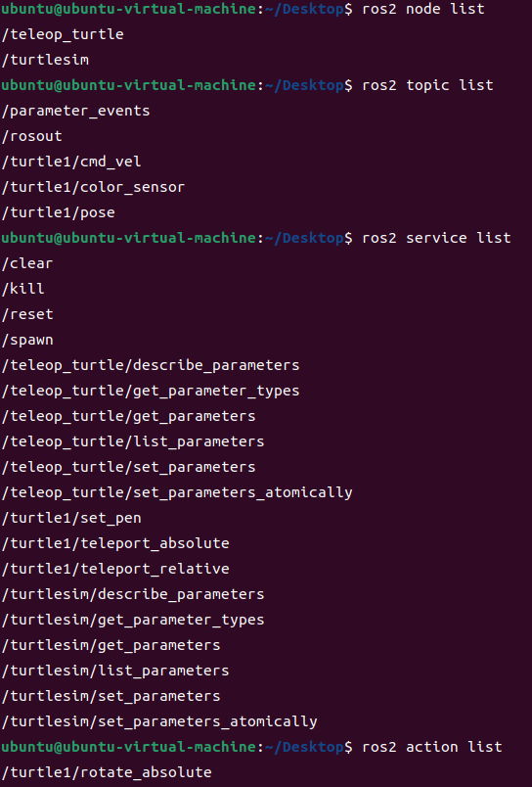The image size is (532, 787).
Task: Click /turtle1/teleport_relative service text
Action: [115, 569]
